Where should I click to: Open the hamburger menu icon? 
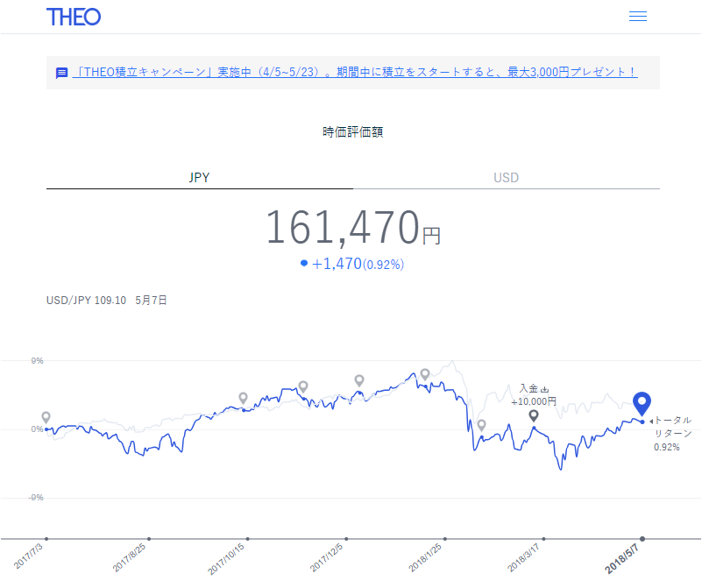point(637,17)
